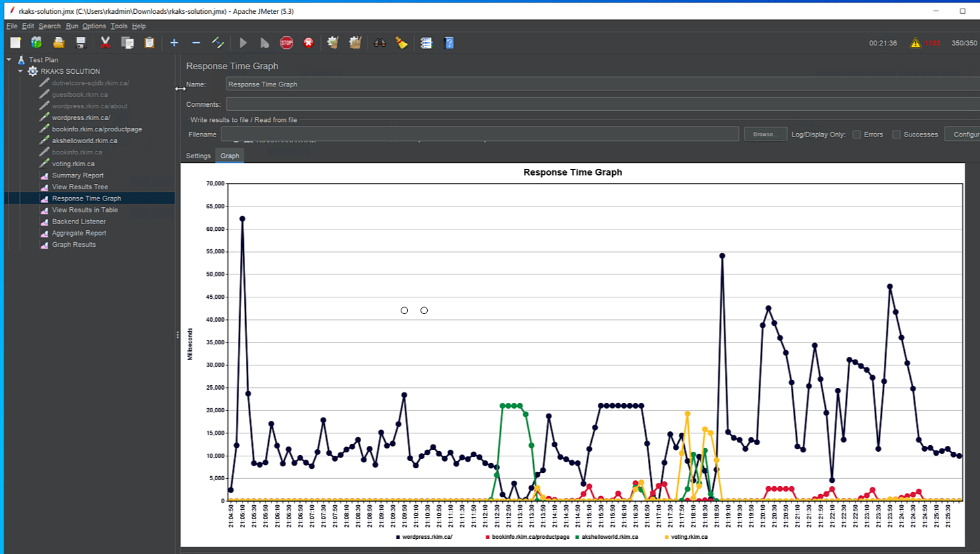The width and height of the screenshot is (980, 554).
Task: Click the Stop test icon
Action: [x=286, y=43]
